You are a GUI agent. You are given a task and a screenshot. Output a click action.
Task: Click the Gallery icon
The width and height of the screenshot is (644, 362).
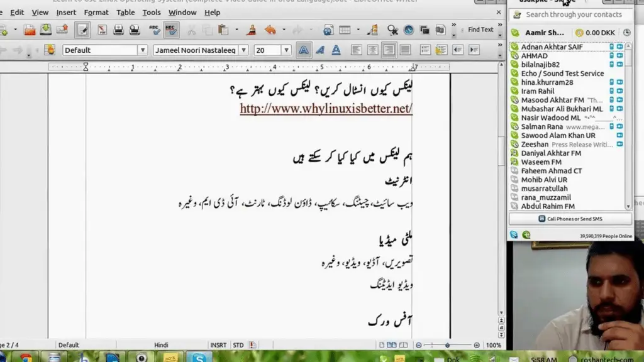(x=425, y=30)
